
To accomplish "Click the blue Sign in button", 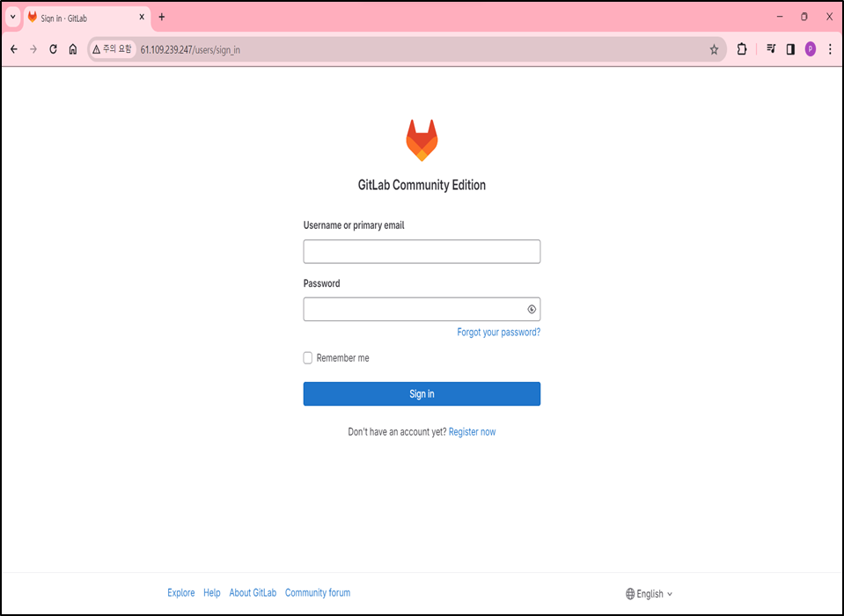I will pos(422,394).
